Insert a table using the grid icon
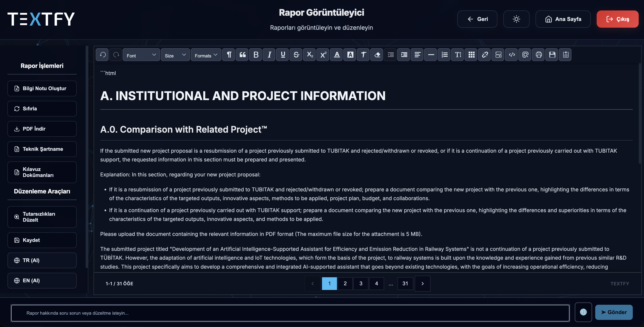The height and width of the screenshot is (327, 644). coord(471,55)
